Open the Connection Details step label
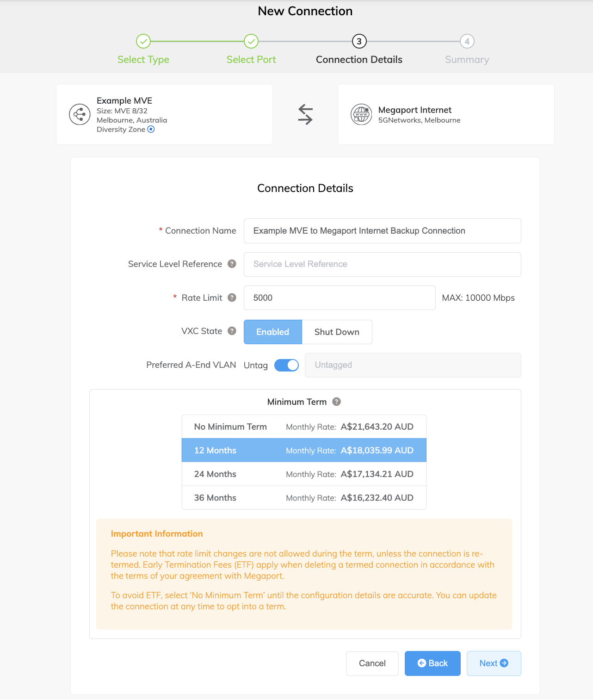Image resolution: width=593 pixels, height=700 pixels. pos(359,60)
